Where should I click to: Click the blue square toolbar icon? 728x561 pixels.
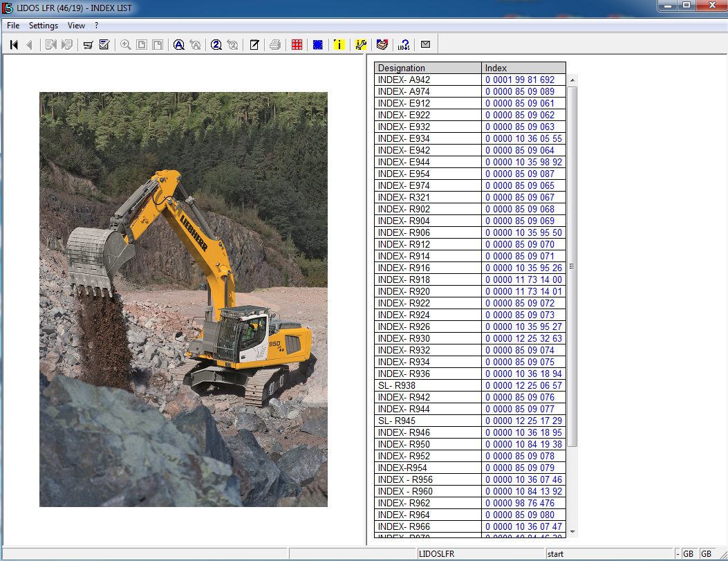click(x=317, y=45)
